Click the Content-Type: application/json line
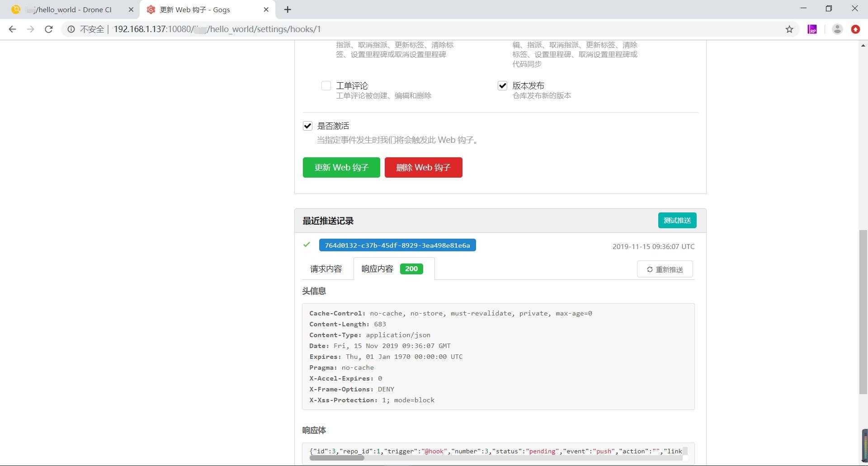Screen dimensions: 868x466 pyautogui.click(x=370, y=335)
